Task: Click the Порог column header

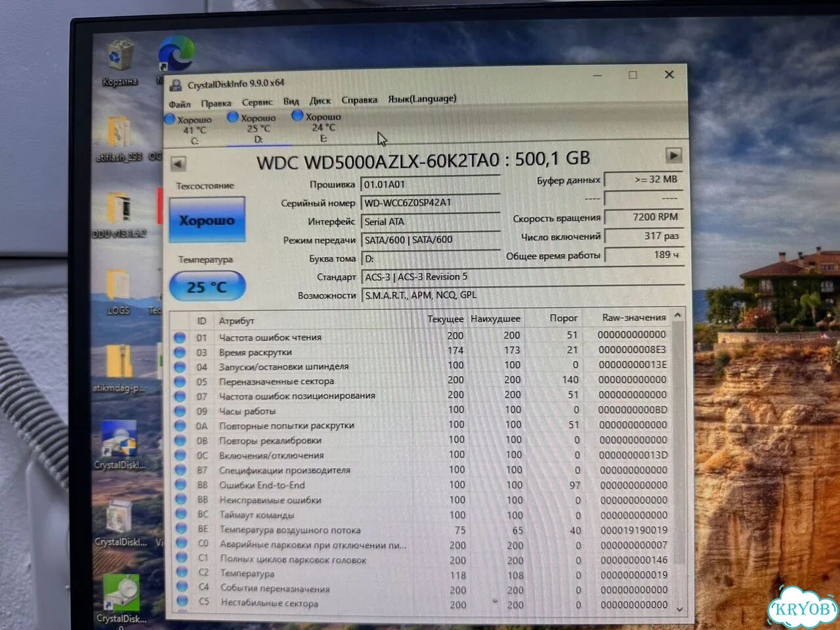Action: pos(563,318)
